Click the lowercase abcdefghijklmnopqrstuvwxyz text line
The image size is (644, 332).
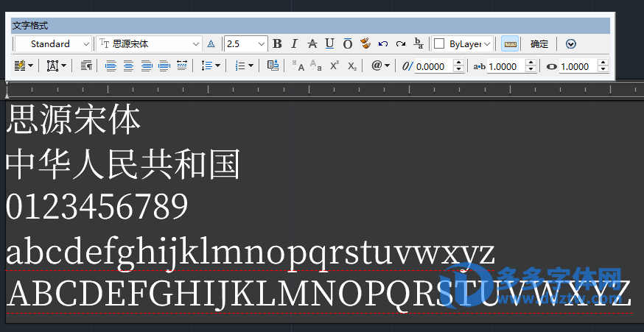click(x=250, y=255)
